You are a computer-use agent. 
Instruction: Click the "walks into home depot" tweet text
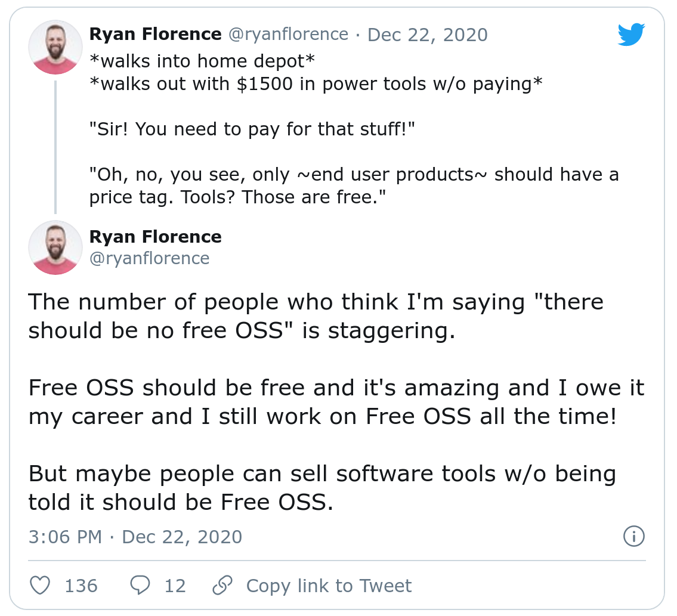click(202, 61)
